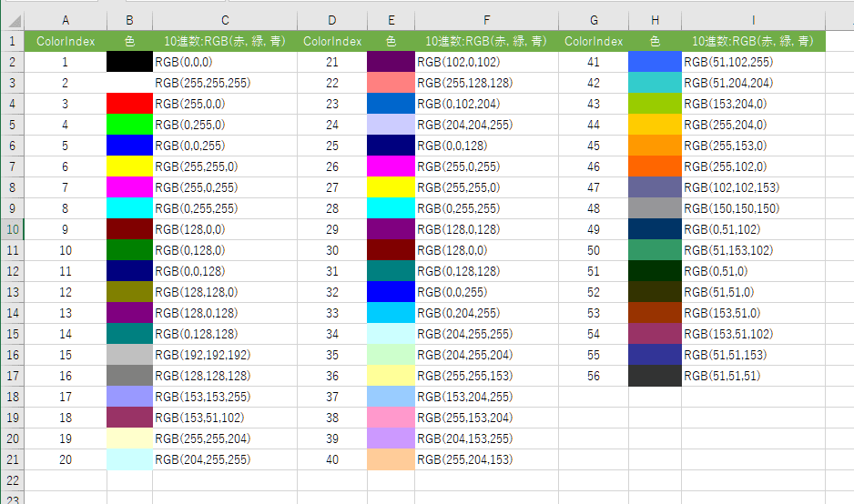Screen dimensions: 854x504
Task: Click the column H header
Action: (655, 20)
